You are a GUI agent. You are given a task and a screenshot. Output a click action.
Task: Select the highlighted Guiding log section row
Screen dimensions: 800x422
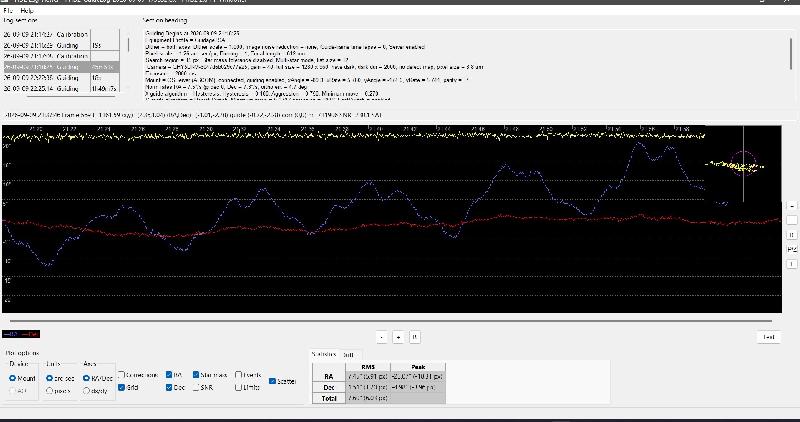[61, 67]
